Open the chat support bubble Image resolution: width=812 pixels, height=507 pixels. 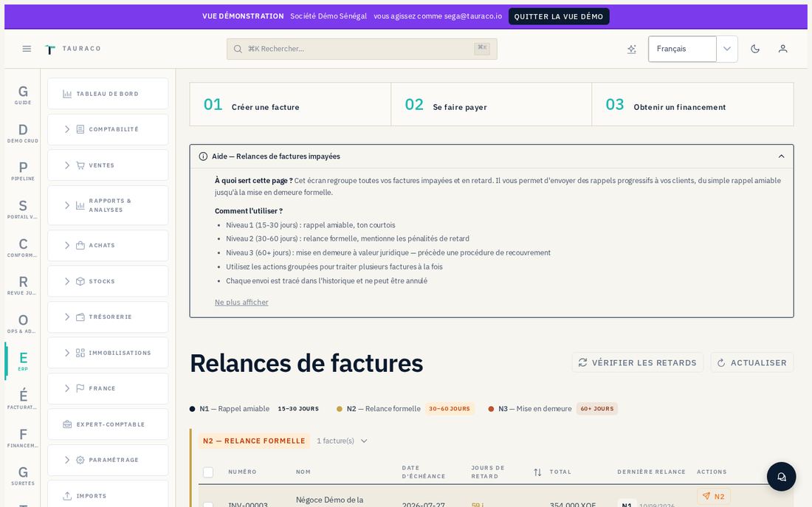[782, 477]
